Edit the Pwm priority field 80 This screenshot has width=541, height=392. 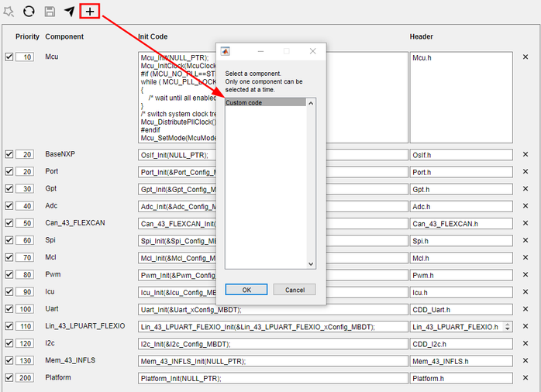(25, 275)
